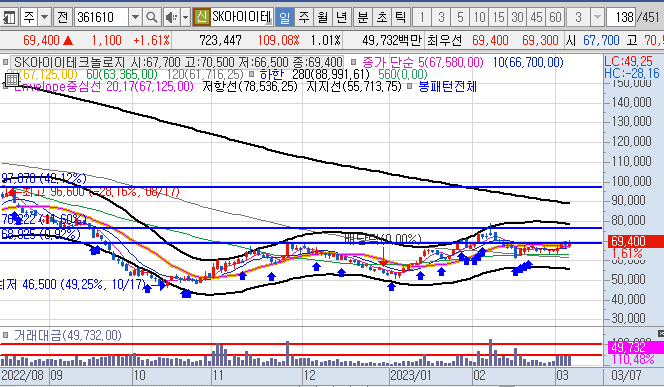Click the volume figure 723,447
Viewport: 664px width, 387px height.
220,41
